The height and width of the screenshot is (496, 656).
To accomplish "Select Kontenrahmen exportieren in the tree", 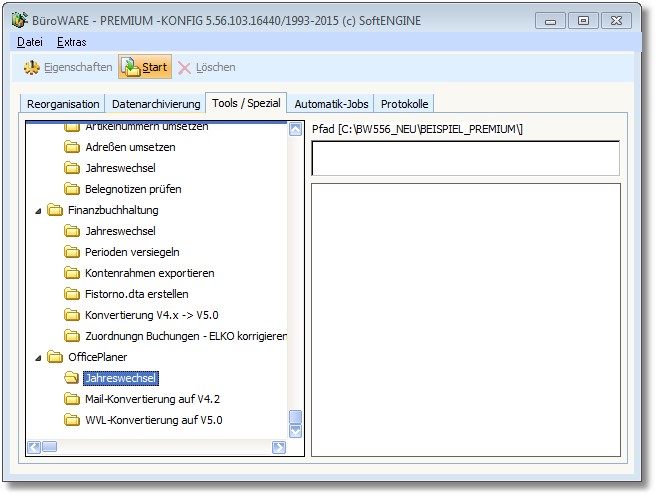I will (x=149, y=273).
